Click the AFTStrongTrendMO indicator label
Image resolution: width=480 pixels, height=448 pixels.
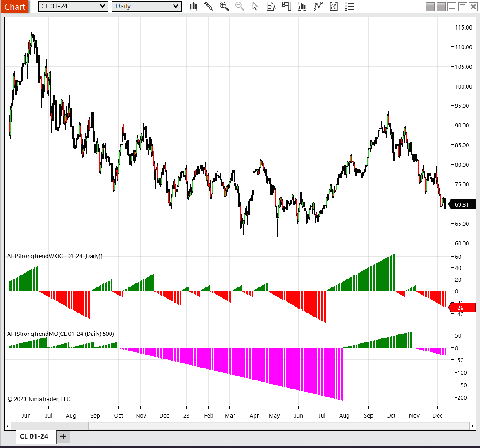click(x=60, y=334)
